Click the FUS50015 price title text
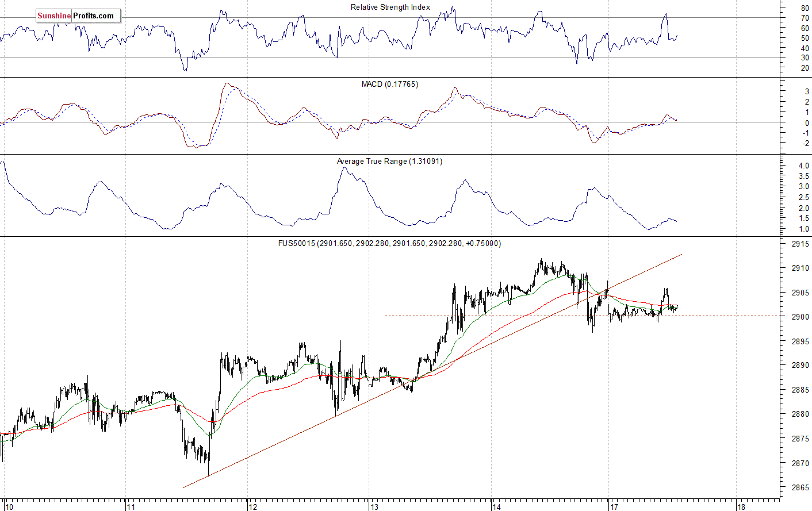 coord(390,244)
